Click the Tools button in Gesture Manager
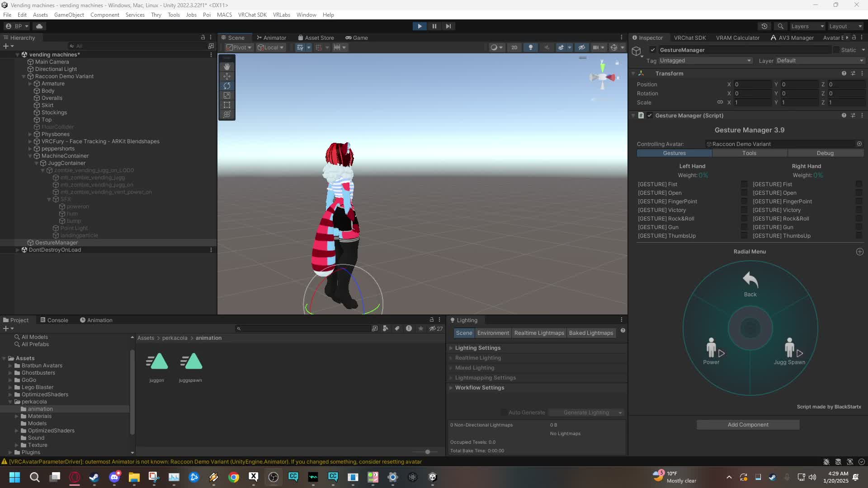 pyautogui.click(x=749, y=153)
